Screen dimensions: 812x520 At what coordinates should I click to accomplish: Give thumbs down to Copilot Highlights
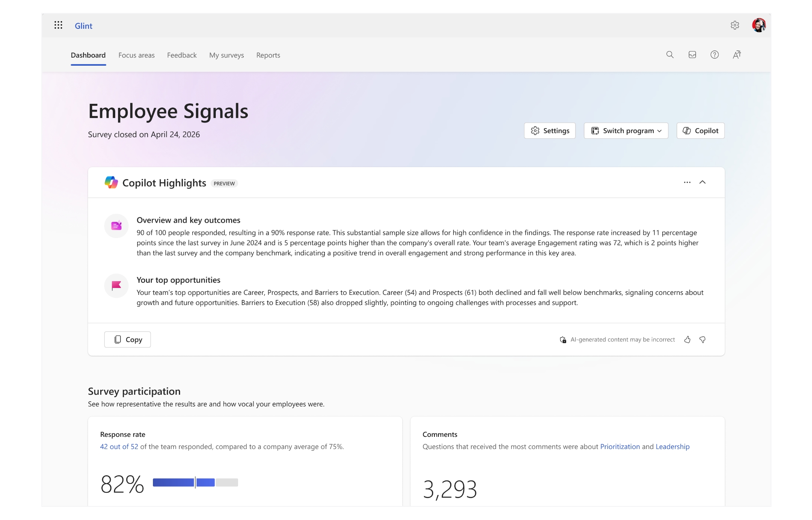703,340
